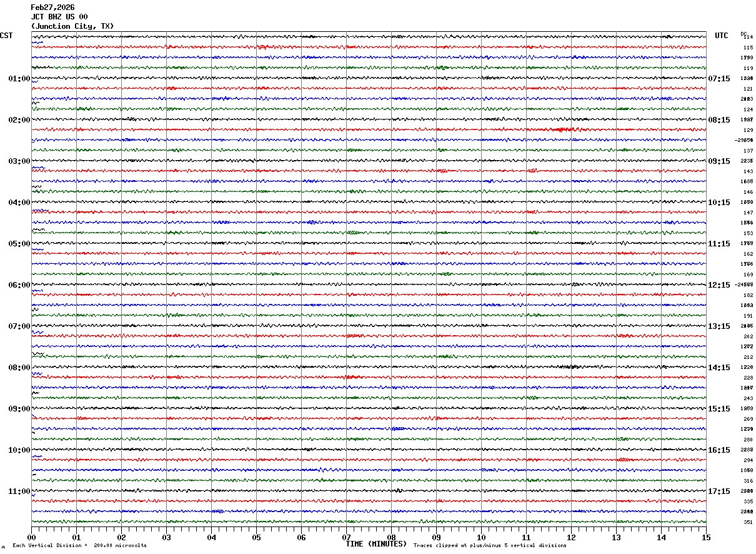Select the 01:00 CST time marker
This screenshot has width=756, height=554.
tap(19, 79)
